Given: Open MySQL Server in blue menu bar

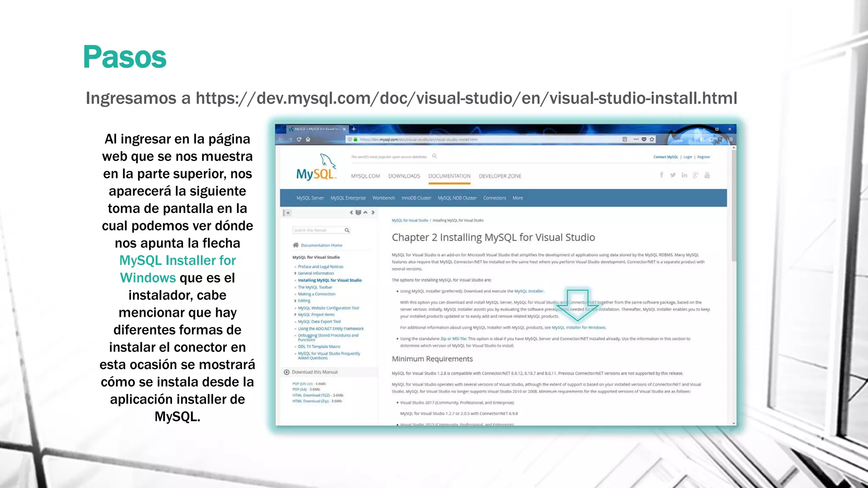Looking at the screenshot, I should 310,198.
